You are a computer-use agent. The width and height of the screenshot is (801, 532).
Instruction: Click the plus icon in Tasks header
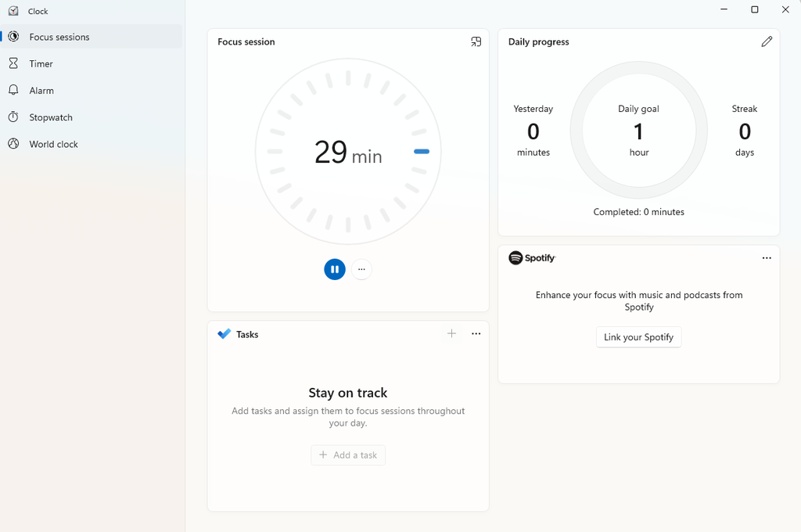[451, 334]
